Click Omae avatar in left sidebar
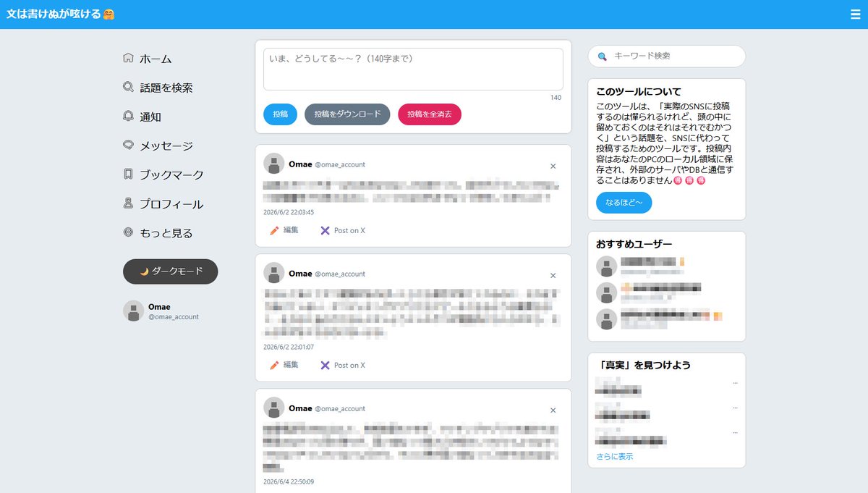 pyautogui.click(x=133, y=311)
